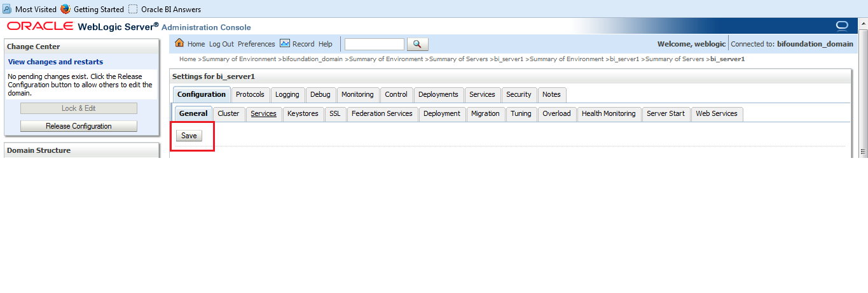This screenshot has height=293, width=868.
Task: Click the Record icon in toolbar
Action: [x=285, y=43]
